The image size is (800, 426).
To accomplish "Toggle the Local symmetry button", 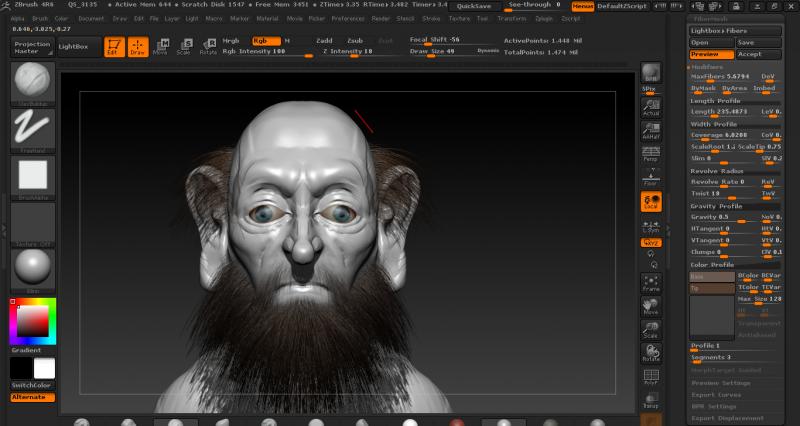I will 650,202.
